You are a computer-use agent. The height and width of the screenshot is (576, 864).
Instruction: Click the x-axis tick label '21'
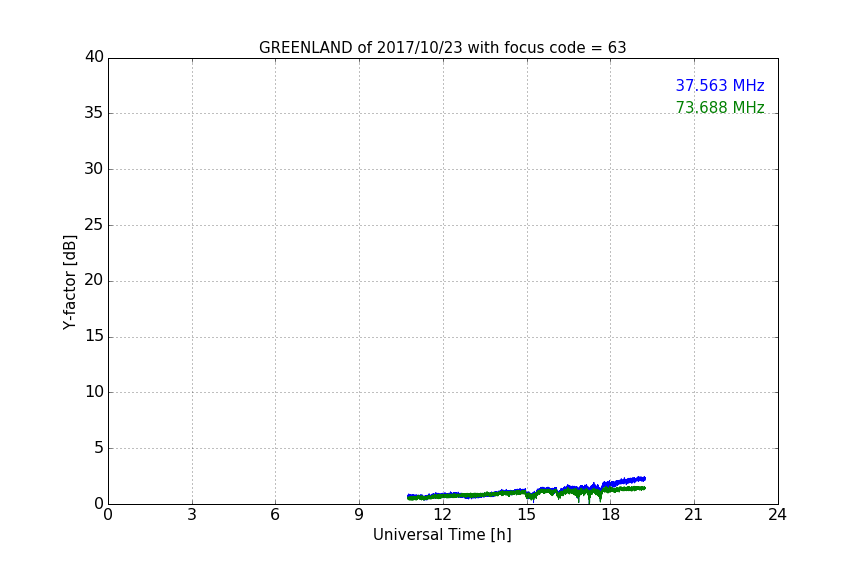click(x=694, y=515)
